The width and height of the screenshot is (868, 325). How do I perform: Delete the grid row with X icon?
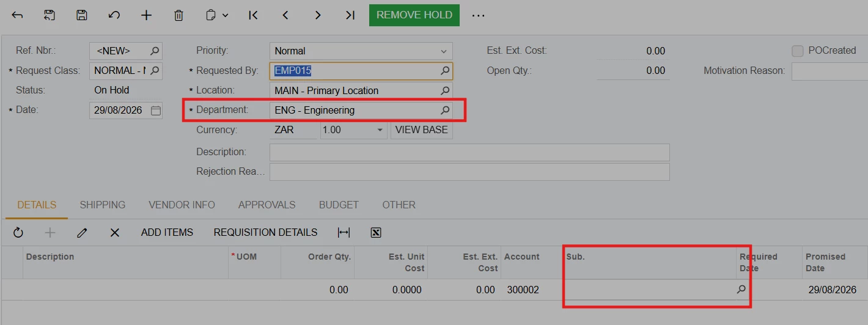click(114, 232)
